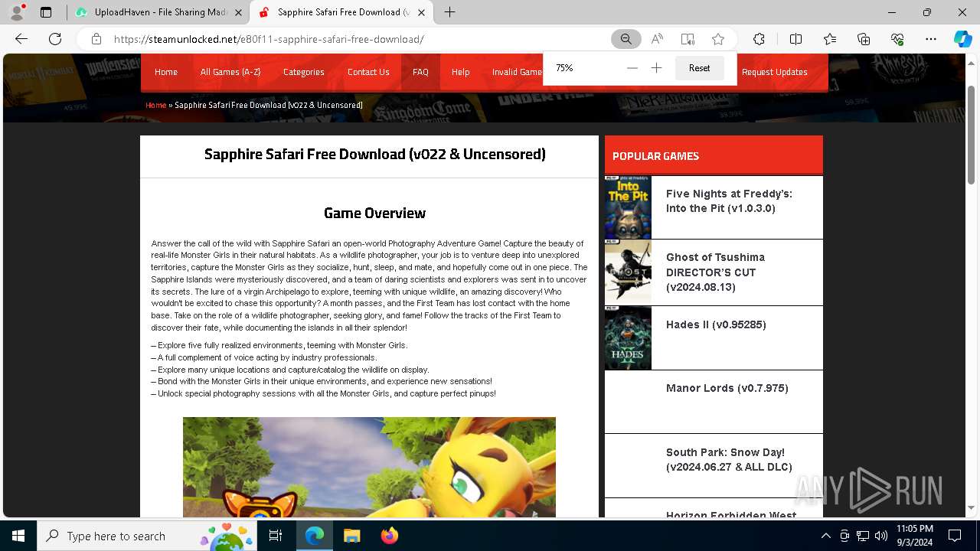Open Request Updates menu item
980x551 pixels.
(x=774, y=72)
